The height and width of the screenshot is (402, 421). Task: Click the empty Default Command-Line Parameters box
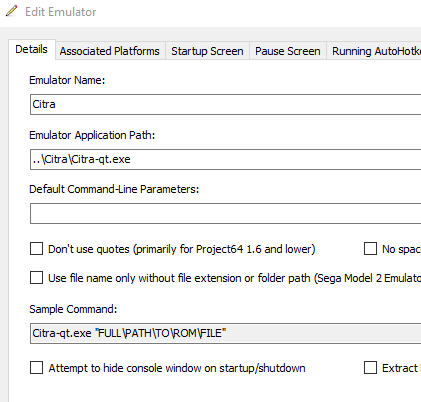[225, 213]
